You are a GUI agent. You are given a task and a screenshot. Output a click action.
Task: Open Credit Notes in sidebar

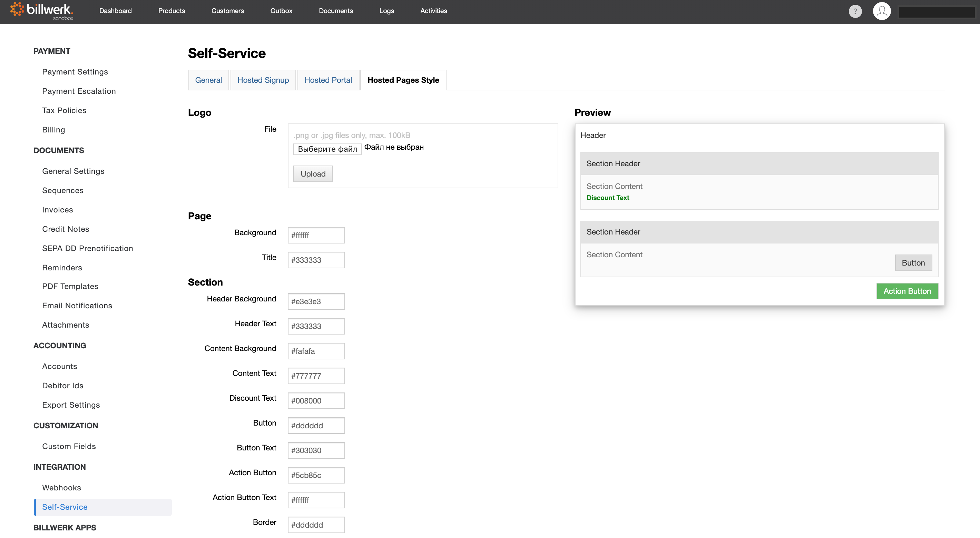(x=66, y=229)
